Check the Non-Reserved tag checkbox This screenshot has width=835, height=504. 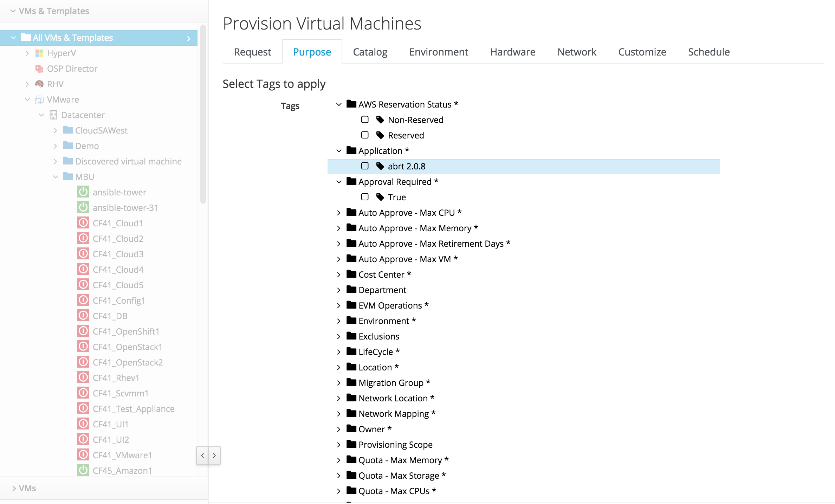365,120
